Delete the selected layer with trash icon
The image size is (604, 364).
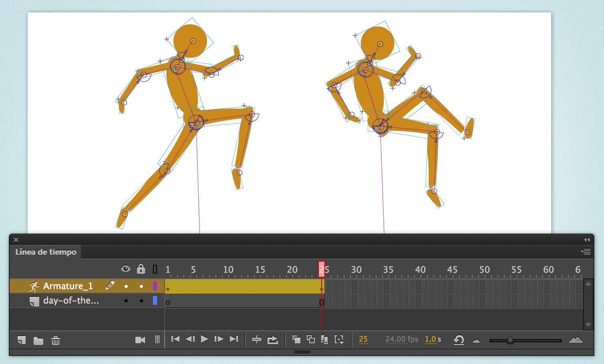(56, 340)
